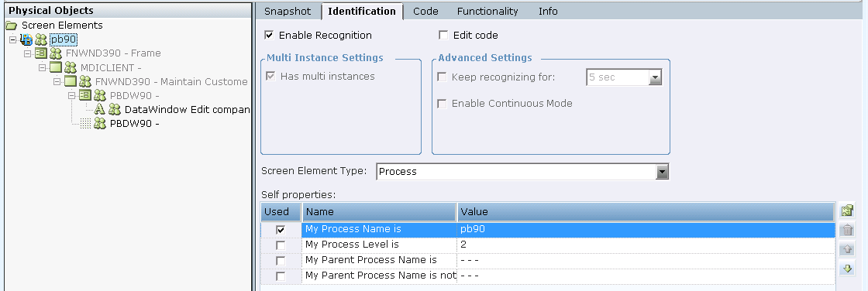Toggle the Enable Recognition checkbox
The width and height of the screenshot is (868, 291).
pos(269,36)
